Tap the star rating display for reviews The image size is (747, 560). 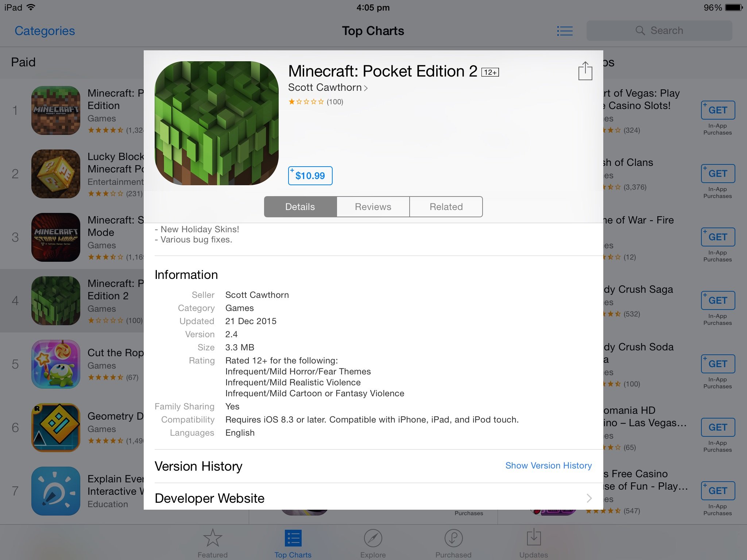pos(315,102)
